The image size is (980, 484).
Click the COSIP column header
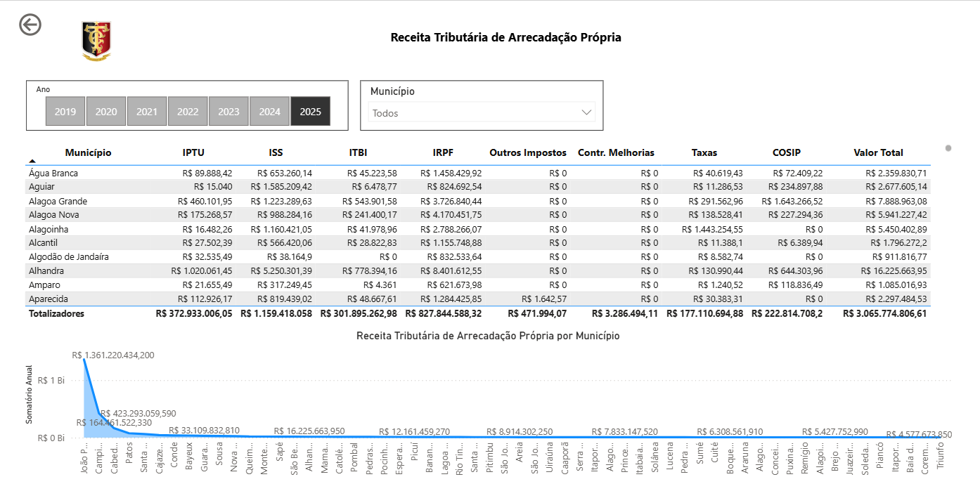786,152
